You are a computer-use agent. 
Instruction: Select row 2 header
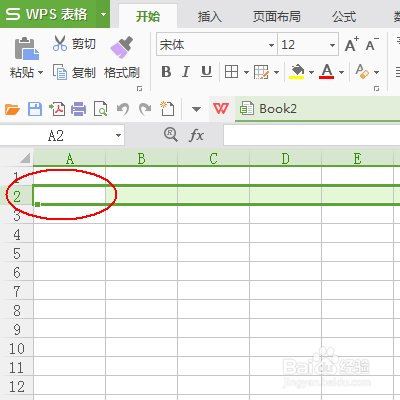17,196
